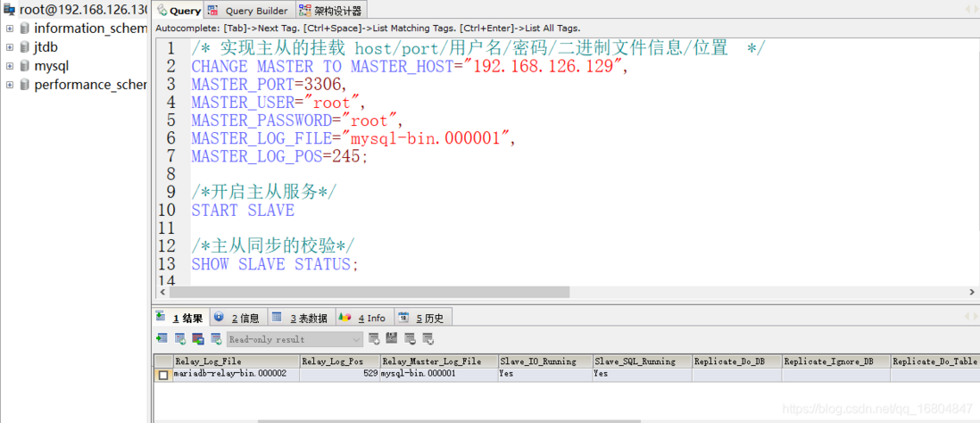Screen dimensions: 980x423
Task: Select the mariadb-relay-bin.000002 cell
Action: 237,374
